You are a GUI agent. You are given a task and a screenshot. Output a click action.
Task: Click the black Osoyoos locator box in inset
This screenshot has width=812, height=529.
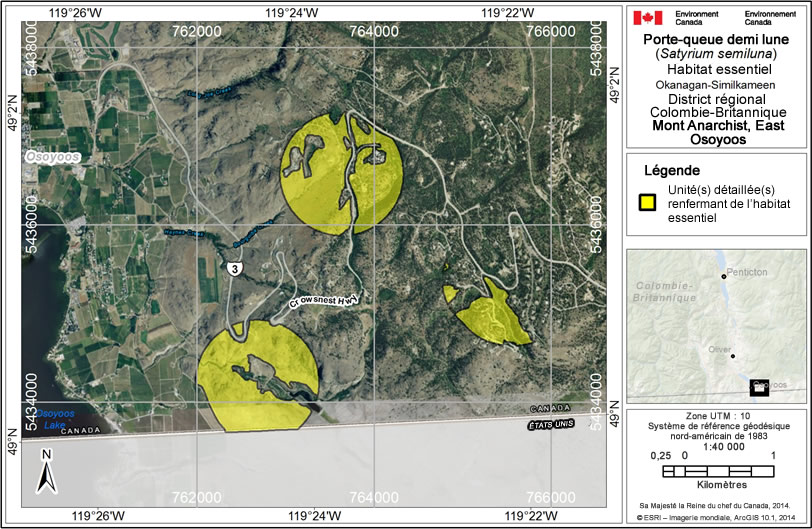(759, 387)
